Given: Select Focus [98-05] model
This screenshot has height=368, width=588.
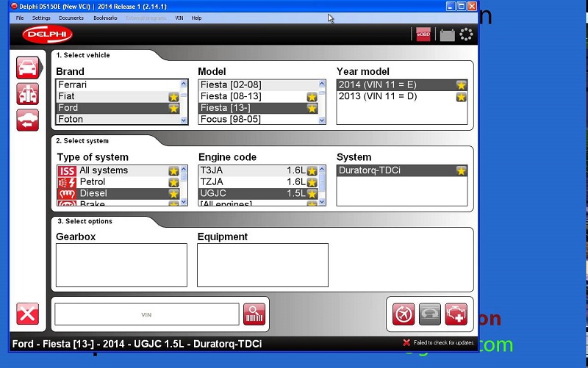Looking at the screenshot, I should coord(259,120).
